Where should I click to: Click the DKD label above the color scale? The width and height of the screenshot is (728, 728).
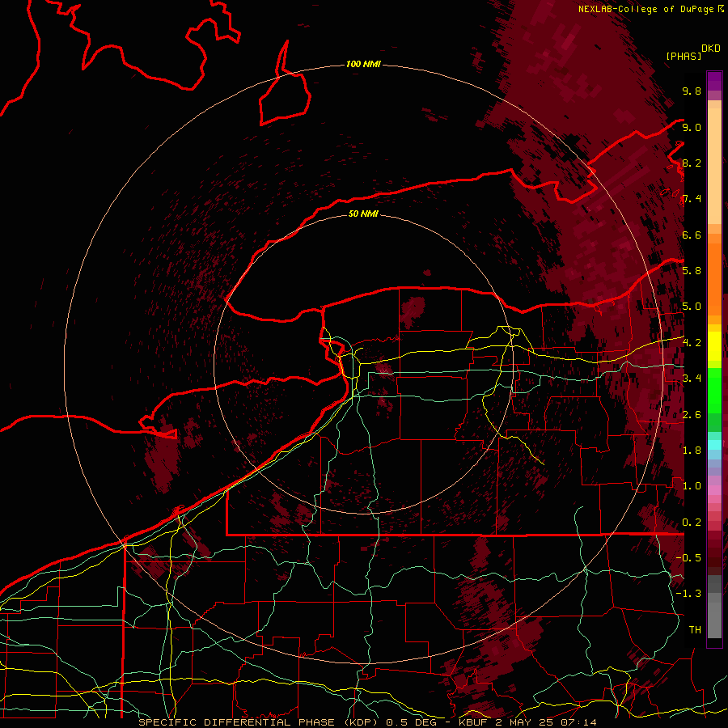click(711, 49)
